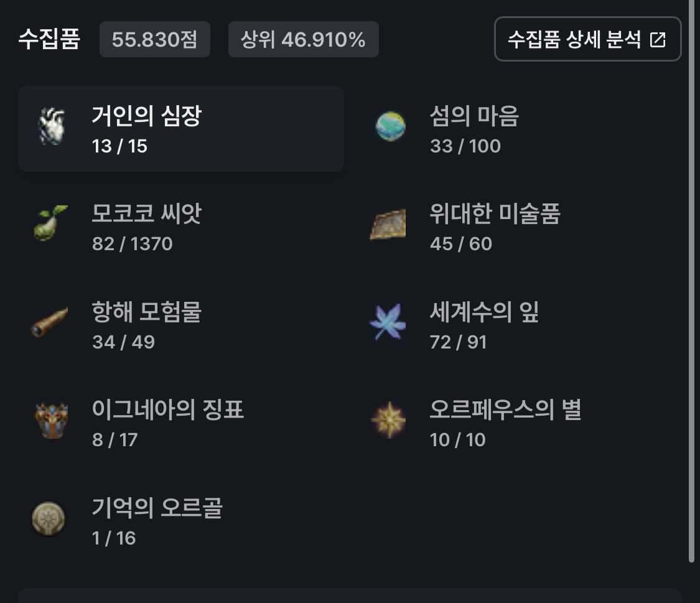Click the Ignea Token (이그네아의 징표) icon
The width and height of the screenshot is (700, 603).
(x=50, y=420)
